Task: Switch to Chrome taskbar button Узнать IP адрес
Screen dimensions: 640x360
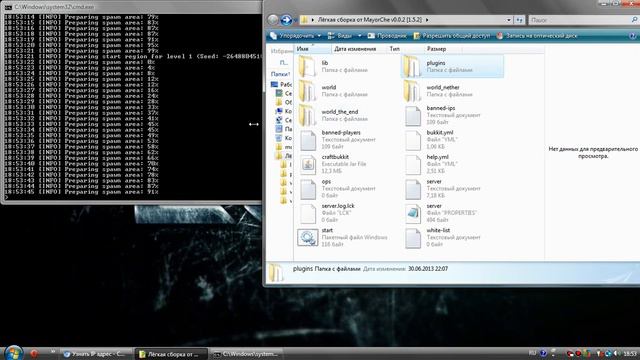Action: point(96,354)
